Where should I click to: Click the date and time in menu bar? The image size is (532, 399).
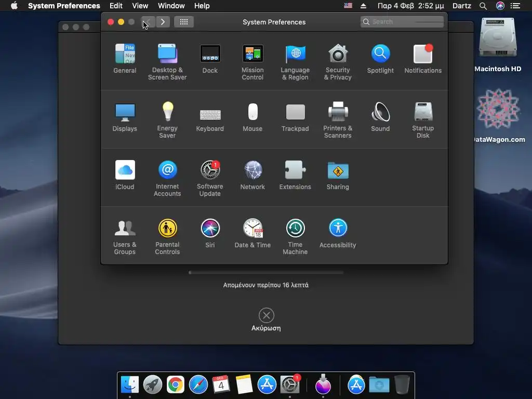(410, 6)
